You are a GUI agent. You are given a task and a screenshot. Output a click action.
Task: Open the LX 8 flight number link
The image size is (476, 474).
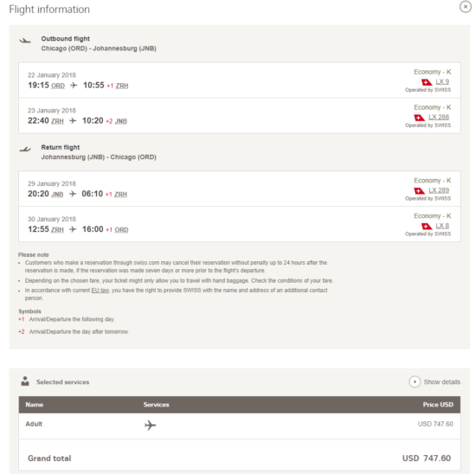[x=442, y=226]
